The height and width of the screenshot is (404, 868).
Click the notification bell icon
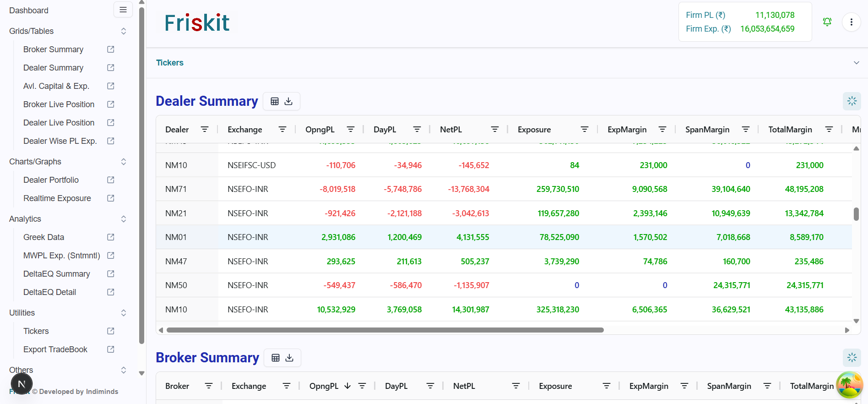(x=827, y=22)
